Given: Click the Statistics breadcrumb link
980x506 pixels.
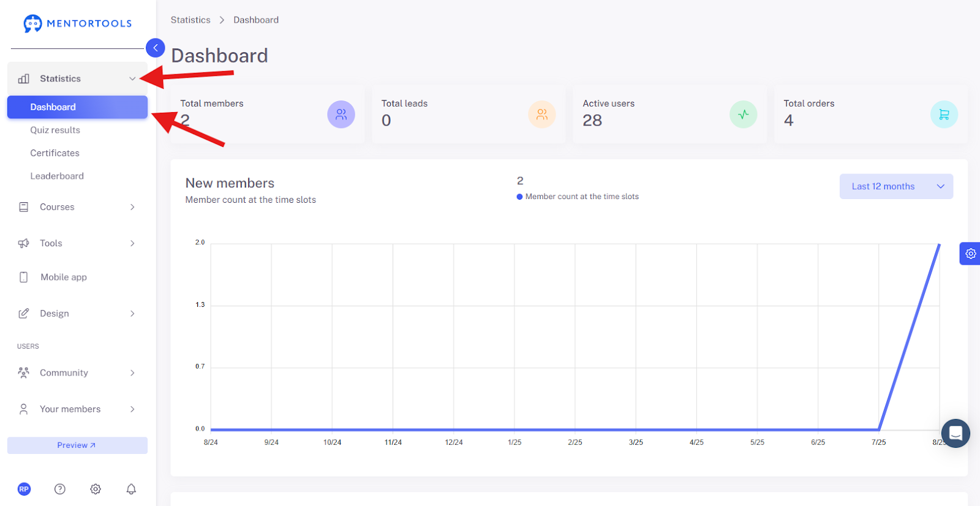Looking at the screenshot, I should [x=190, y=20].
